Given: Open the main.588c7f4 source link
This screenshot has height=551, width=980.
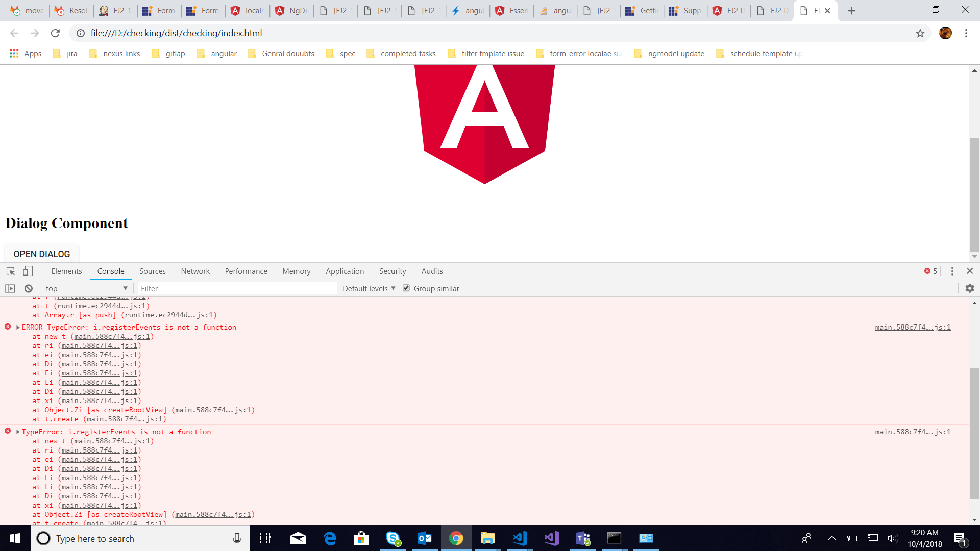Looking at the screenshot, I should coord(913,327).
